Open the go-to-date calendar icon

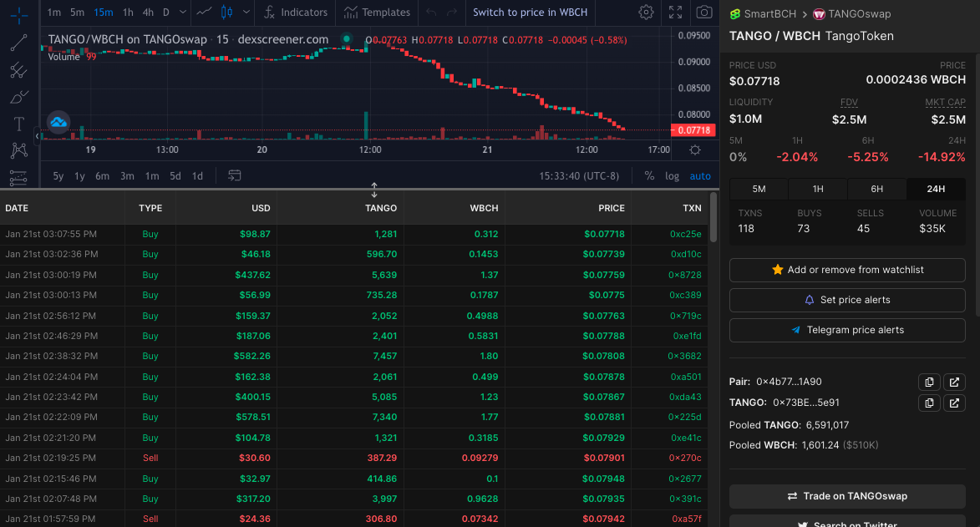pyautogui.click(x=235, y=175)
